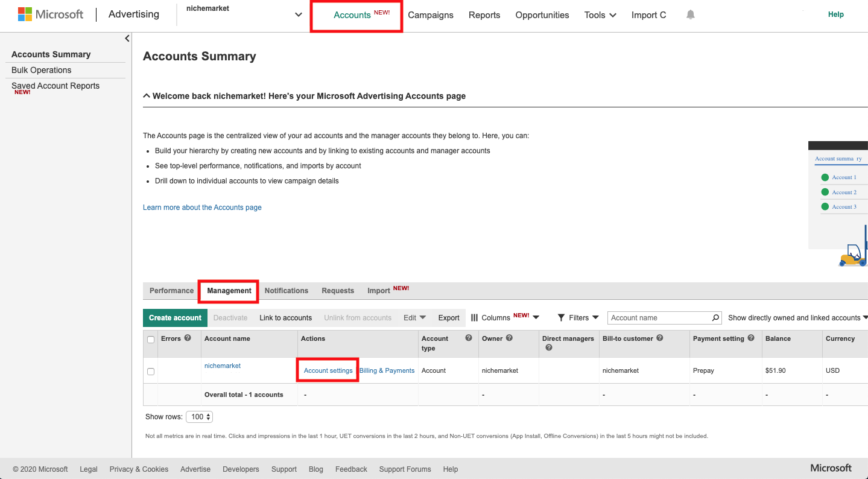Click help icon beside Errors column
The image size is (868, 479).
[188, 338]
